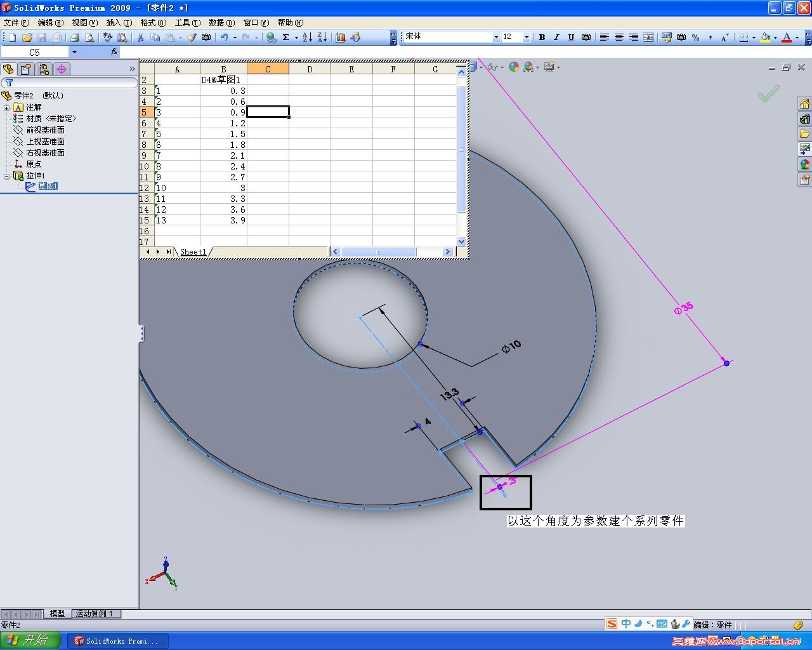Click the 开始 Start button

click(30, 640)
